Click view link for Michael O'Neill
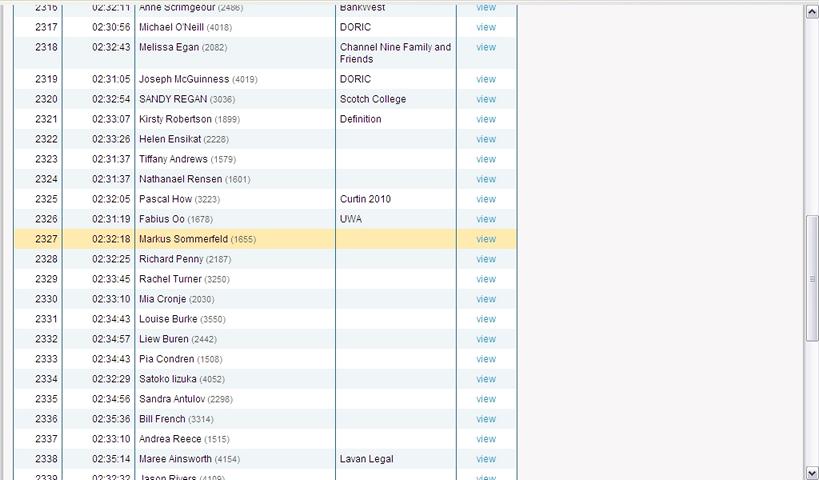The image size is (819, 480). [486, 27]
